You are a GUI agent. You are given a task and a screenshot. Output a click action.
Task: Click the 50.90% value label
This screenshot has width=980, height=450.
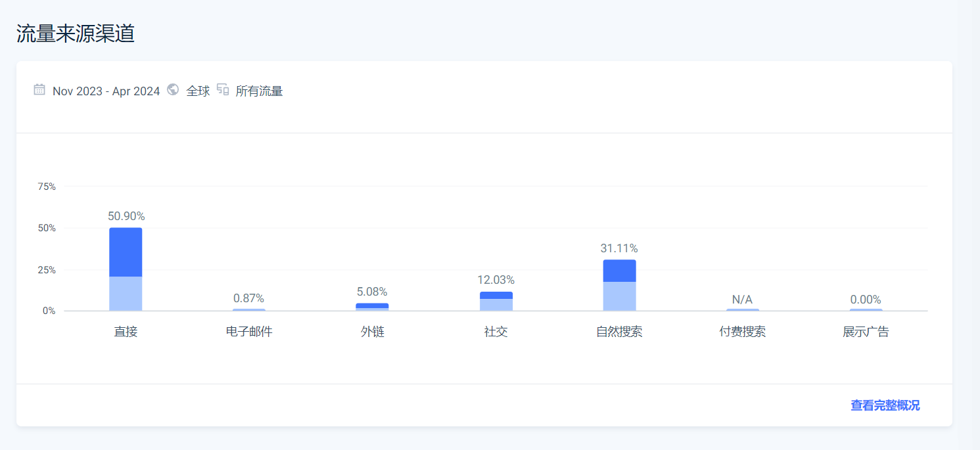[x=126, y=216]
